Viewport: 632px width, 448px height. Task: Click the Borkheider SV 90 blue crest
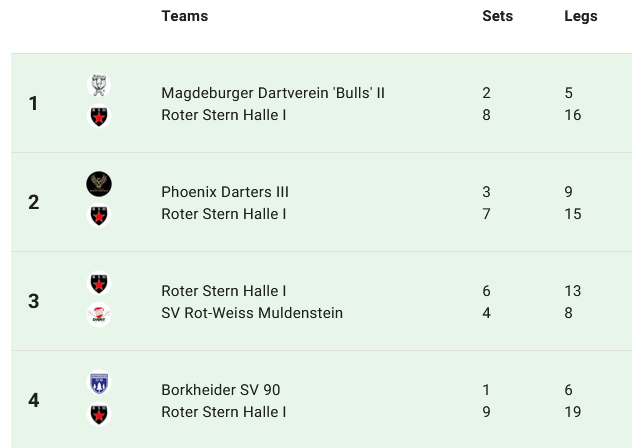click(99, 382)
